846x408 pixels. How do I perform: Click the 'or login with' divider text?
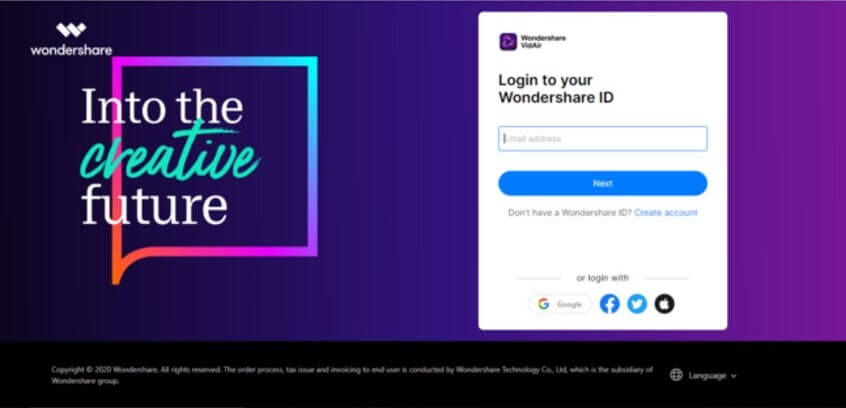(603, 278)
